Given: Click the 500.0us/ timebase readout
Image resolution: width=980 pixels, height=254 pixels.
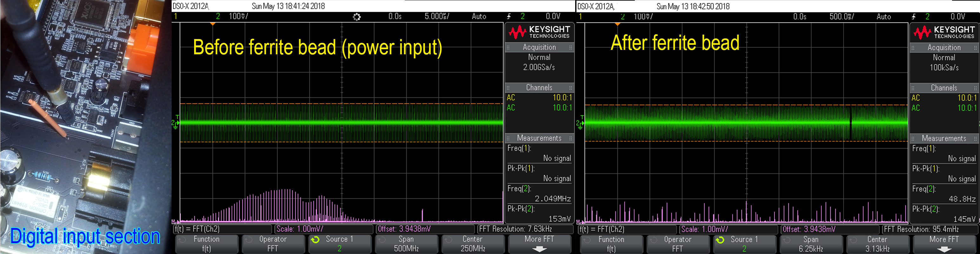Looking at the screenshot, I should point(842,17).
